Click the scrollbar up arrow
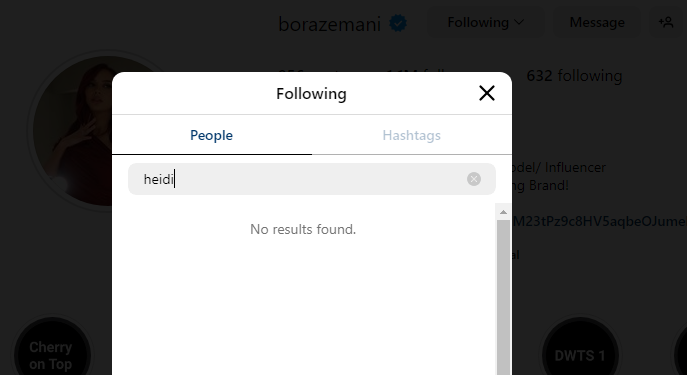 503,212
